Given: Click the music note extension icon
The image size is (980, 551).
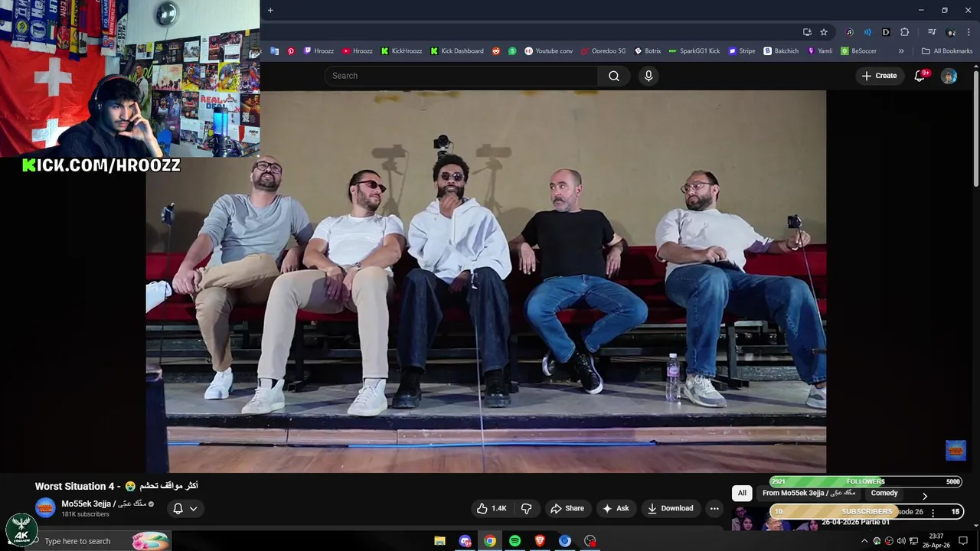Looking at the screenshot, I should [x=849, y=32].
